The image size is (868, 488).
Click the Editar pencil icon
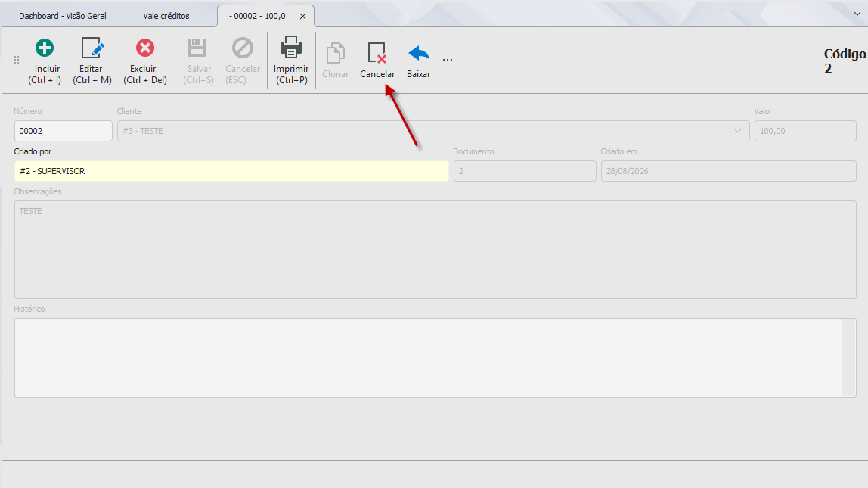[92, 48]
